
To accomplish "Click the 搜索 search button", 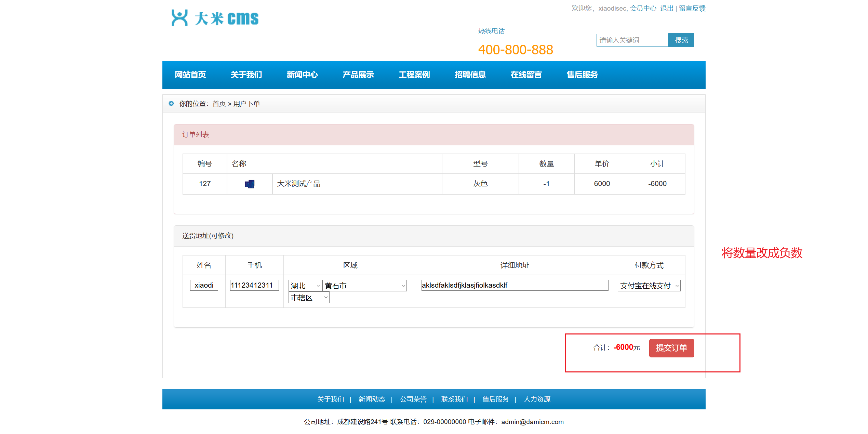I will (x=681, y=40).
